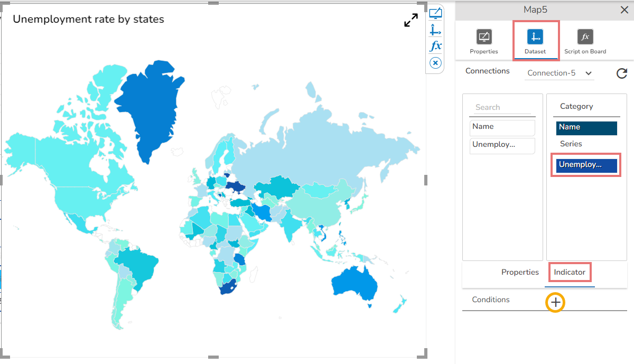Viewport: 634px width, 364px height.
Task: Select the Unemploy... field under Series
Action: tap(585, 165)
